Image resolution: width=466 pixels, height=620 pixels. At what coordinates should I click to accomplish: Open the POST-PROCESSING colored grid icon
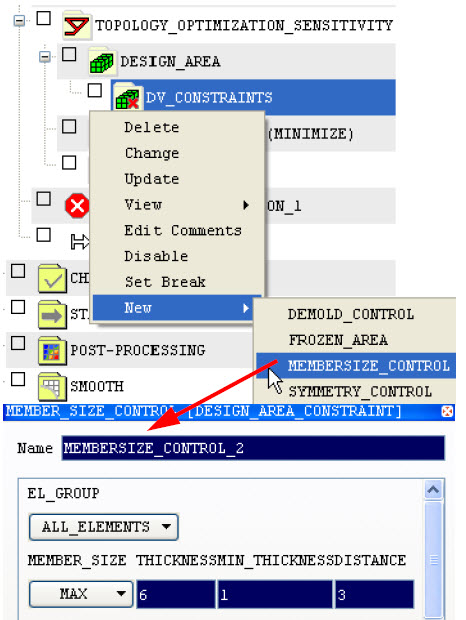pyautogui.click(x=52, y=351)
